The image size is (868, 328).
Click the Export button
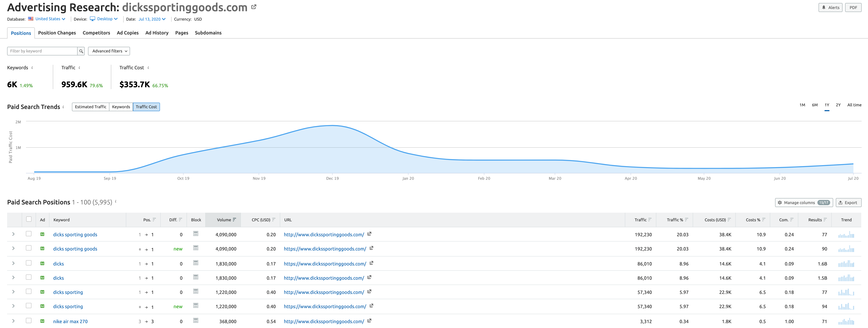point(849,203)
